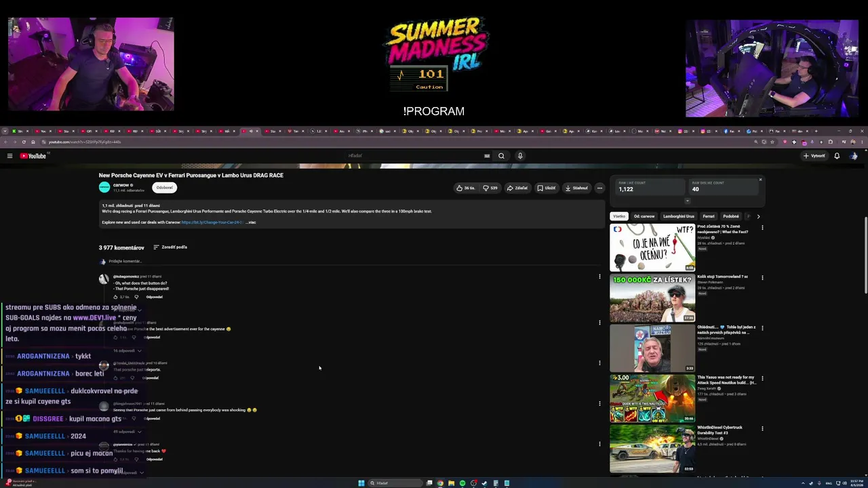The height and width of the screenshot is (488, 868).
Task: Open options for 'Porsche just teleporta' comment
Action: [599, 363]
